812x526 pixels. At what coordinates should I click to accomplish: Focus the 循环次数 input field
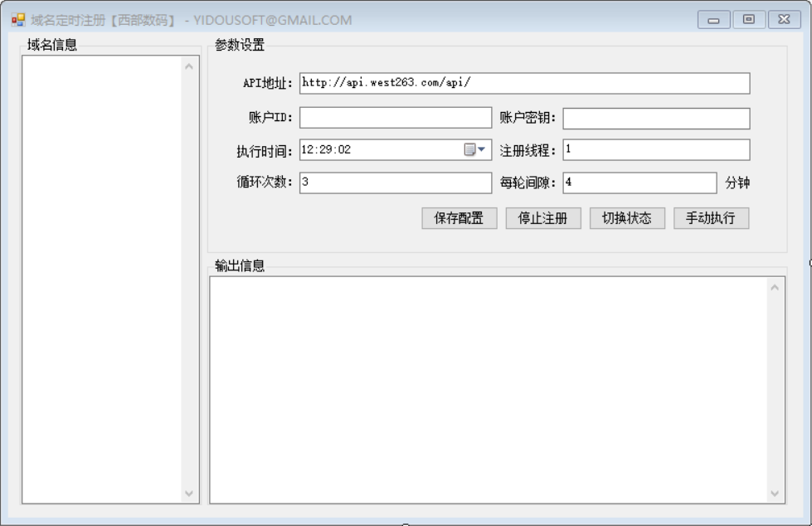coord(396,183)
